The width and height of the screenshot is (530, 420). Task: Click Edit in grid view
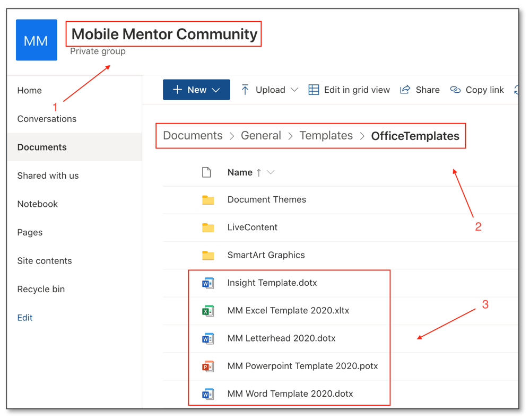click(x=357, y=90)
